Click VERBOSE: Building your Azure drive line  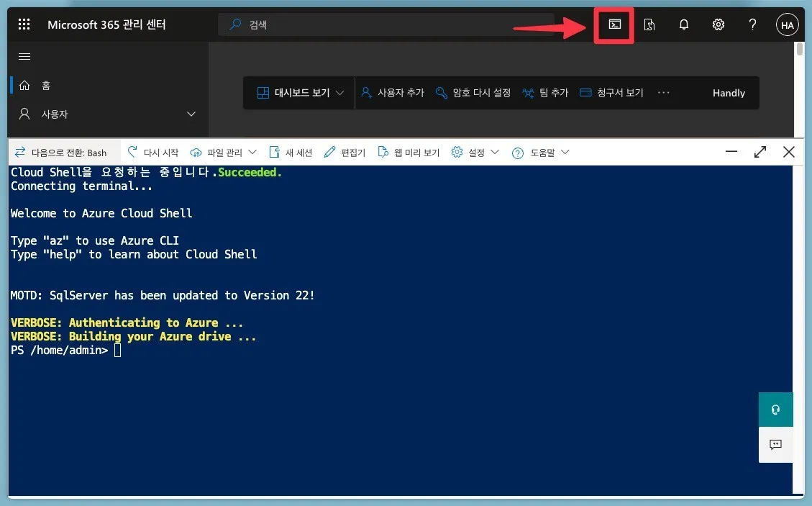point(133,336)
